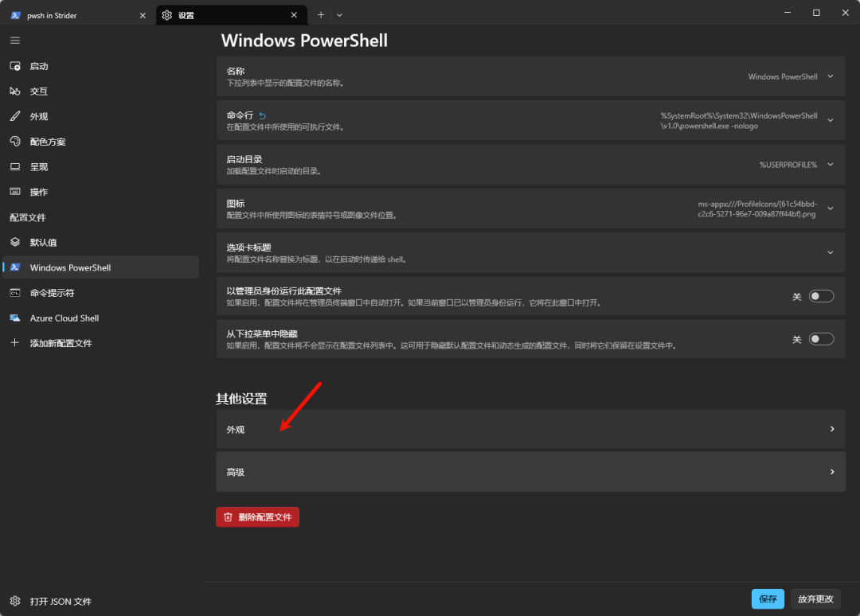The width and height of the screenshot is (860, 616).
Task: Open the hamburger navigation menu
Action: pos(15,40)
